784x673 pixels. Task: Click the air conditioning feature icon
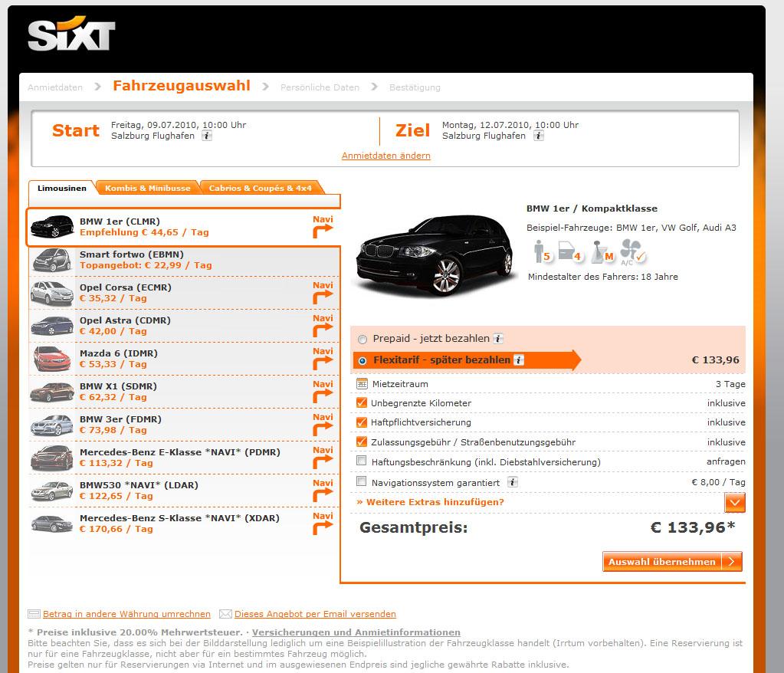[x=632, y=251]
